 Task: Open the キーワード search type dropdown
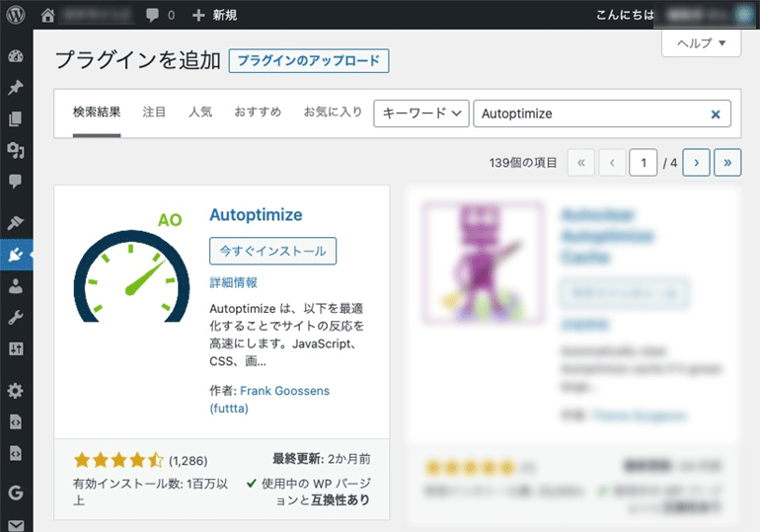click(x=421, y=114)
